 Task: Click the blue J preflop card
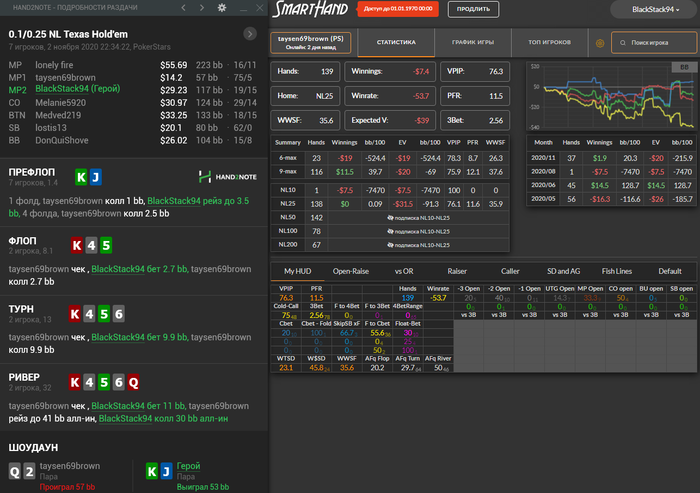96,177
